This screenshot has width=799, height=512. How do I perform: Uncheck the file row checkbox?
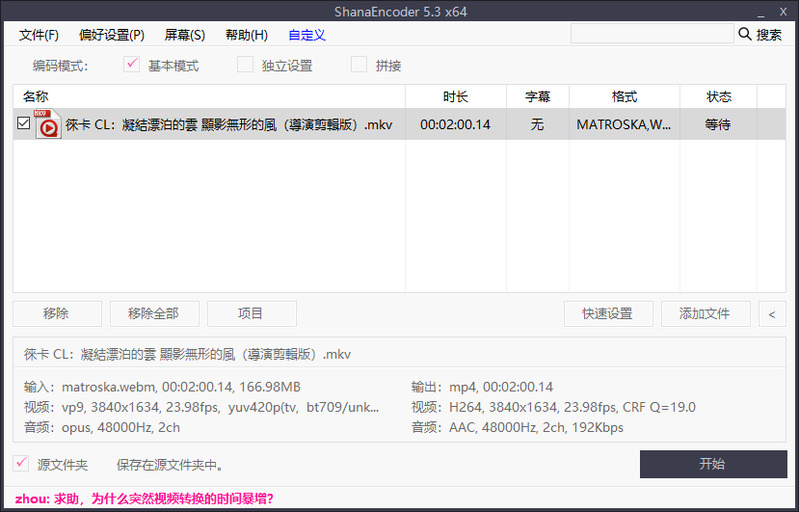24,124
